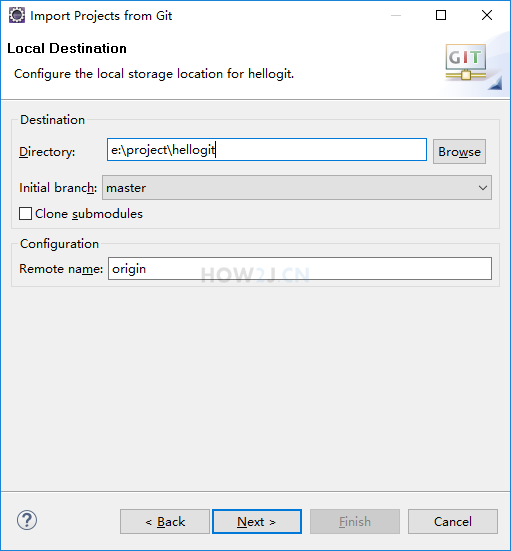Maximize the Import Projects window
The image size is (511, 551).
point(441,15)
